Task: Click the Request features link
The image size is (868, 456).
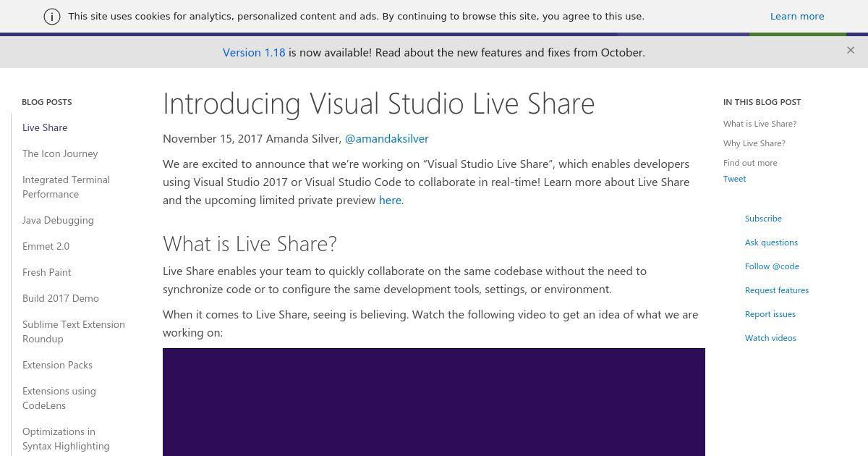Action: [777, 290]
